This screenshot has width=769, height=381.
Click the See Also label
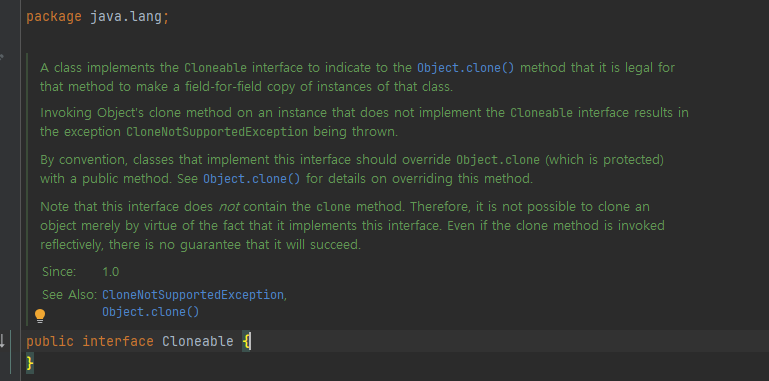tap(69, 295)
